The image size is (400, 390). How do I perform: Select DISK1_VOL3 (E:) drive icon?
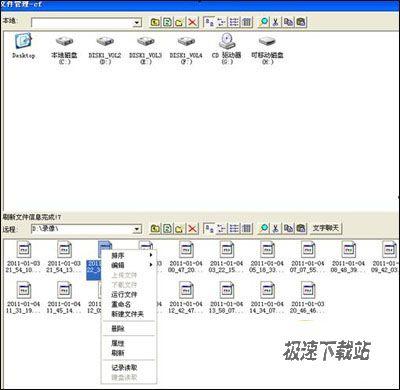tap(145, 49)
